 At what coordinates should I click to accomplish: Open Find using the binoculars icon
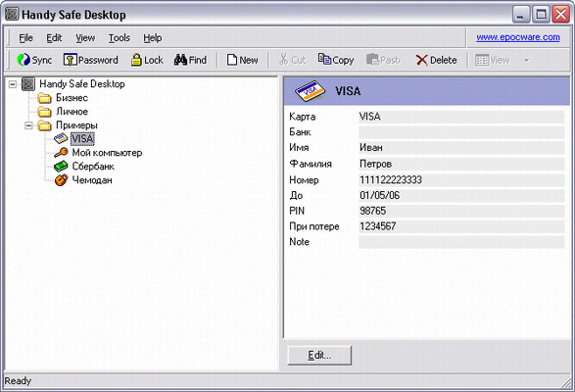180,60
